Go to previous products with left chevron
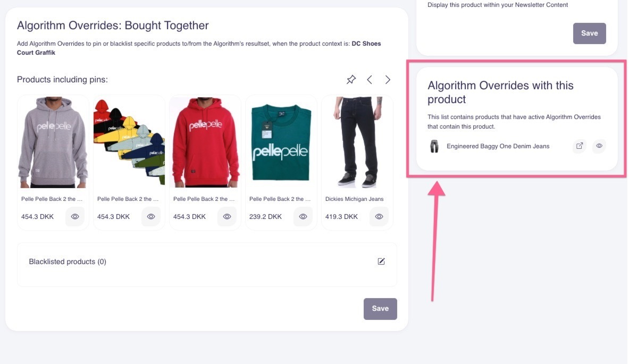 click(x=370, y=80)
